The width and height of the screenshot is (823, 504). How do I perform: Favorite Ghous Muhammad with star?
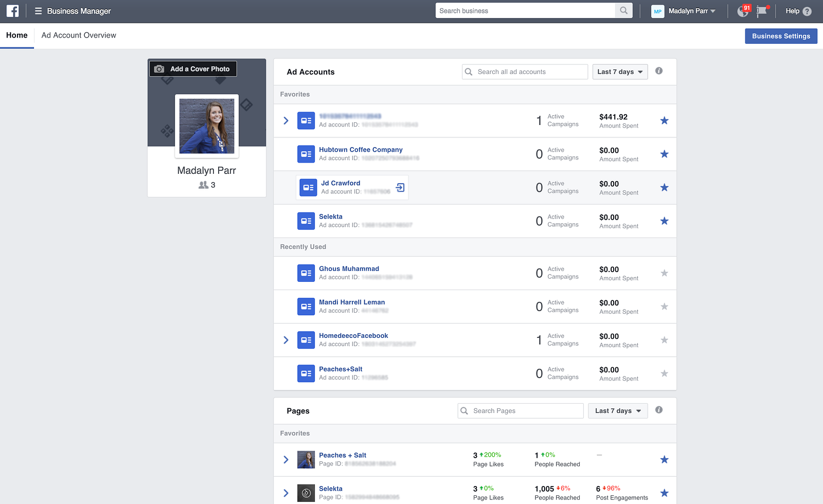click(x=665, y=273)
